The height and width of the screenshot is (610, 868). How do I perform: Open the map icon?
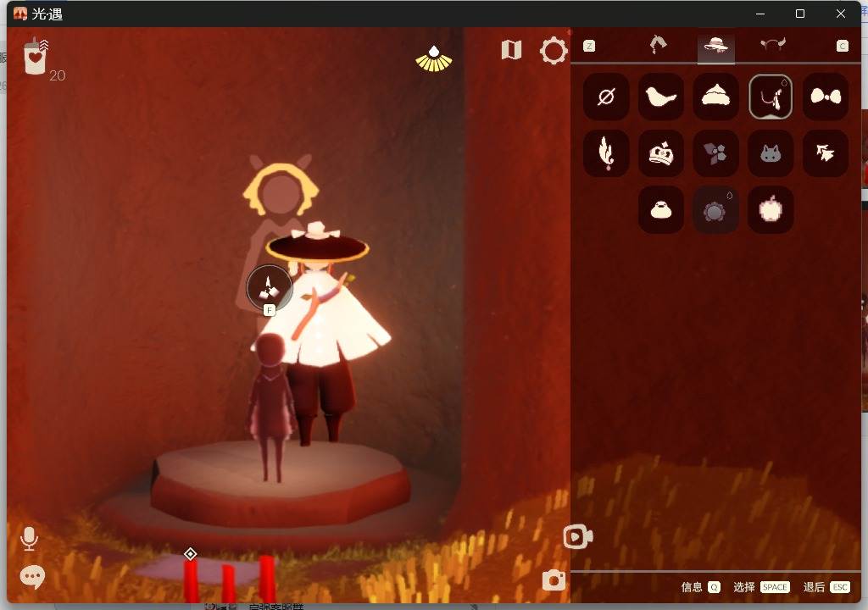click(x=511, y=50)
